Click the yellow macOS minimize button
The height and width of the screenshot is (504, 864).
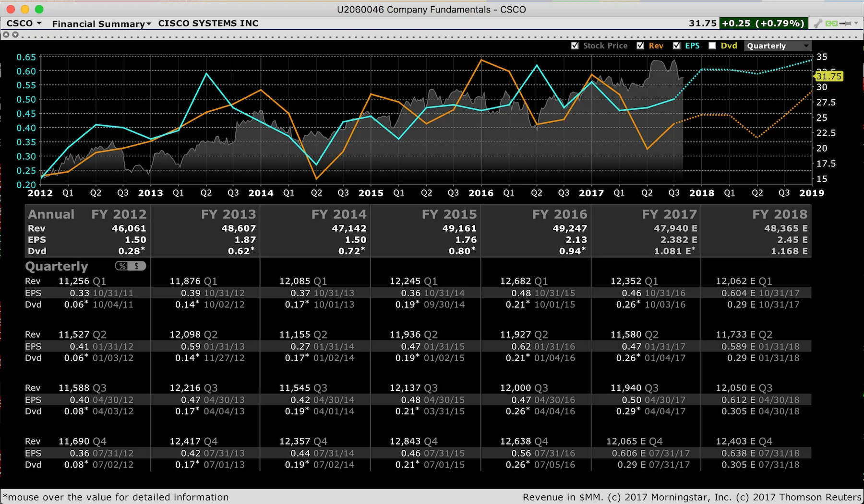point(25,9)
